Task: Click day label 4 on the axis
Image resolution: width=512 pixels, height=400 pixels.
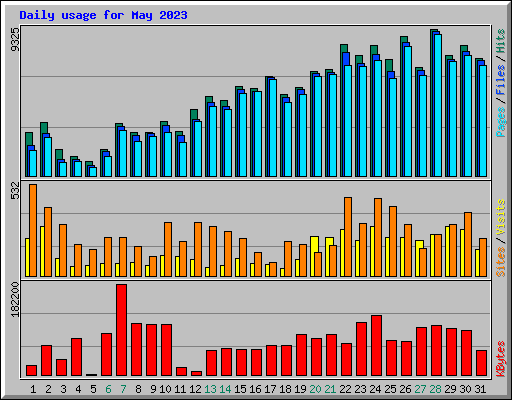Action: [x=78, y=389]
